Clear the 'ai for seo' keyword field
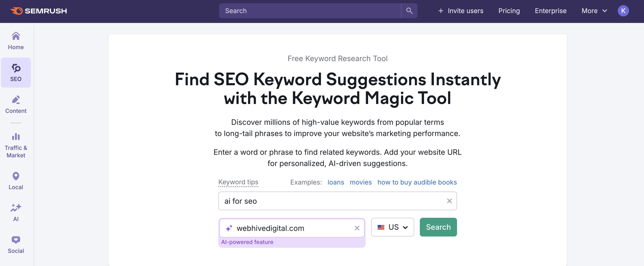This screenshot has width=644, height=266. (449, 201)
